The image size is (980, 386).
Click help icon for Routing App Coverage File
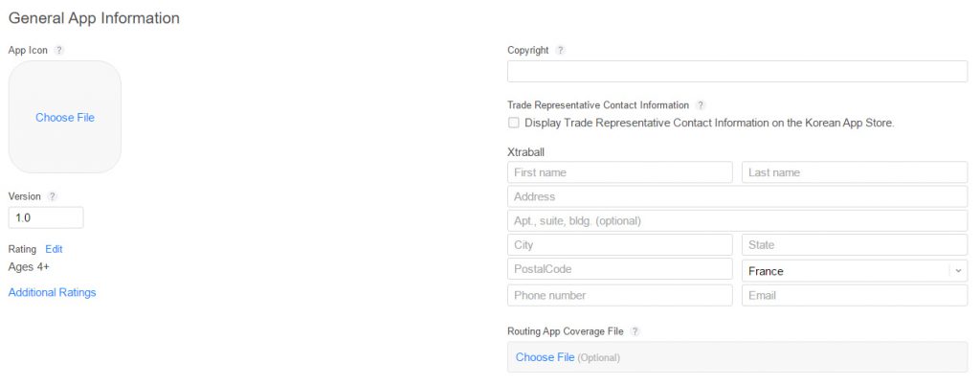click(635, 331)
